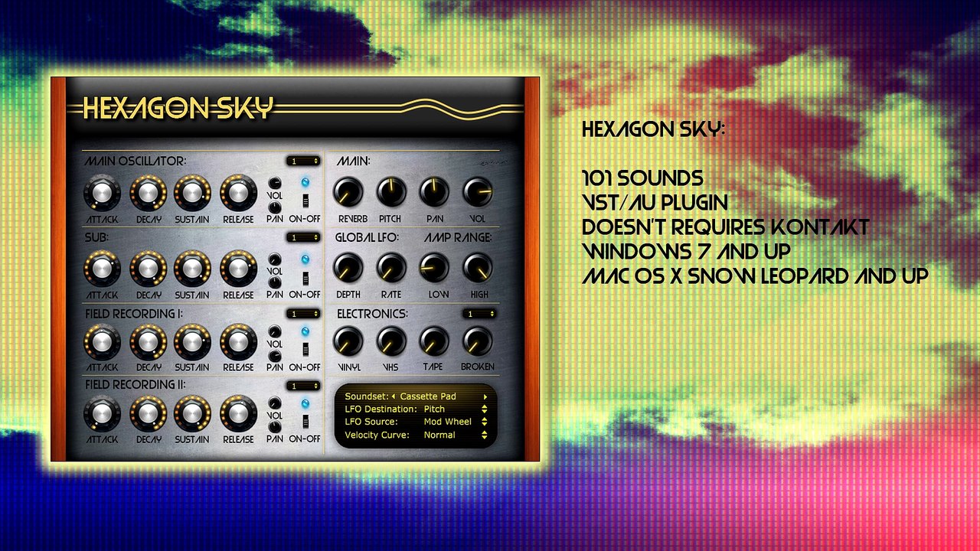Click Field Recording II small Vol knob
This screenshot has width=980, height=551.
275,403
